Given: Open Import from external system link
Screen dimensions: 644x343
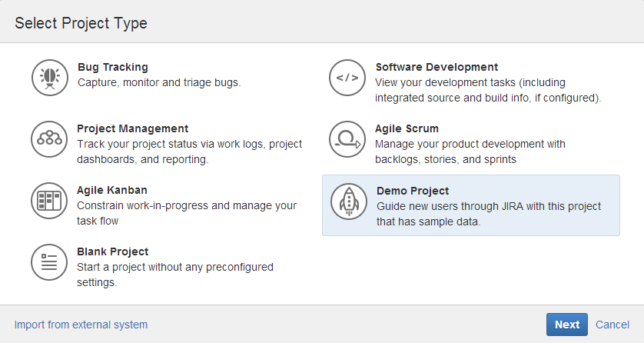Looking at the screenshot, I should [81, 325].
